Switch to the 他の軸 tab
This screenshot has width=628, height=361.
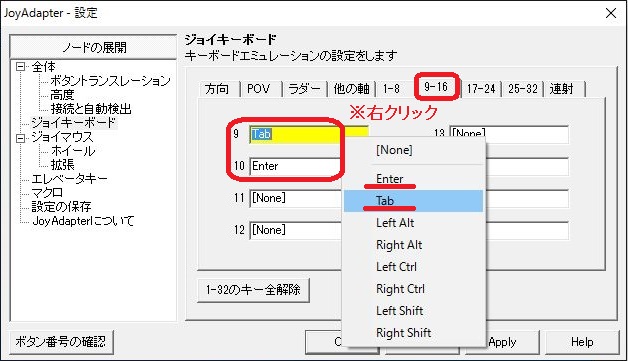click(x=351, y=89)
